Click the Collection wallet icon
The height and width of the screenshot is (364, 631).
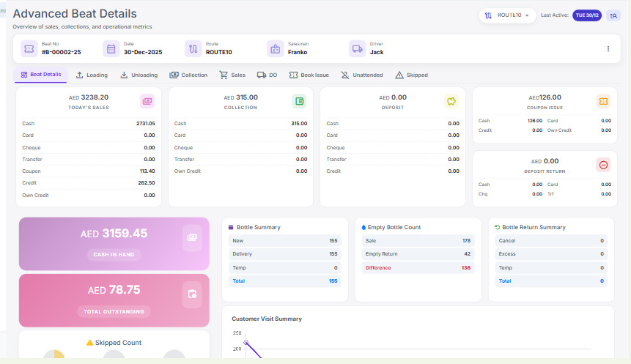[x=299, y=101]
